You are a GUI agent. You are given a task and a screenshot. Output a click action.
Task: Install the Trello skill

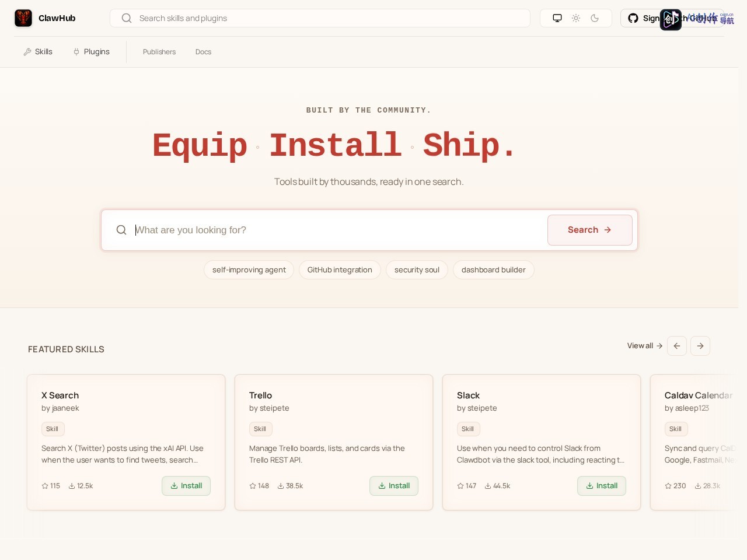coord(394,486)
